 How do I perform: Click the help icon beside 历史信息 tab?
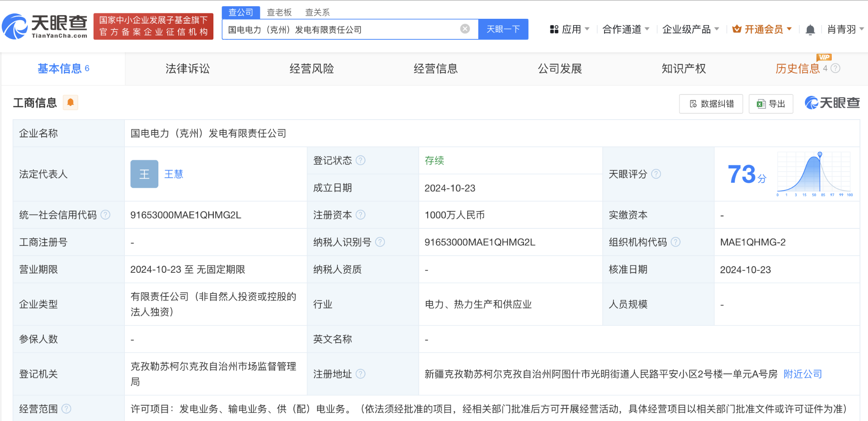(x=835, y=69)
